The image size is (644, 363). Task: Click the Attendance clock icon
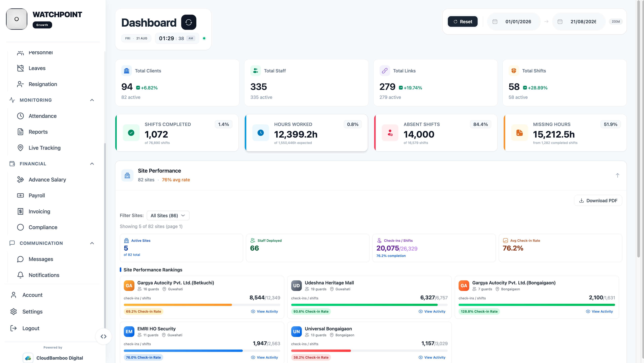20,116
